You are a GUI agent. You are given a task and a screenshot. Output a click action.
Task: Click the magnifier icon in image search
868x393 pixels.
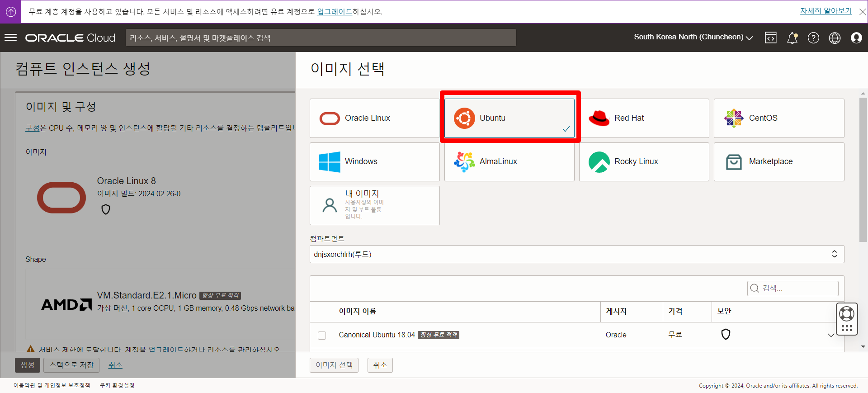[x=755, y=288]
